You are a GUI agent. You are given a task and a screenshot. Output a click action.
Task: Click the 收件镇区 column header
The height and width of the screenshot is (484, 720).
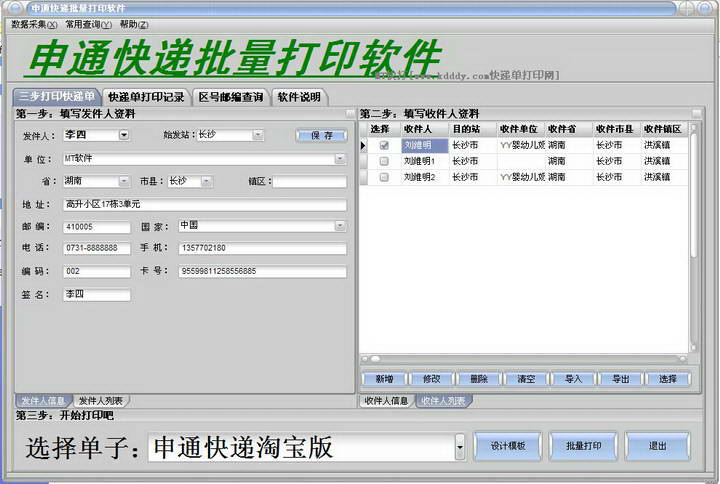pos(664,129)
